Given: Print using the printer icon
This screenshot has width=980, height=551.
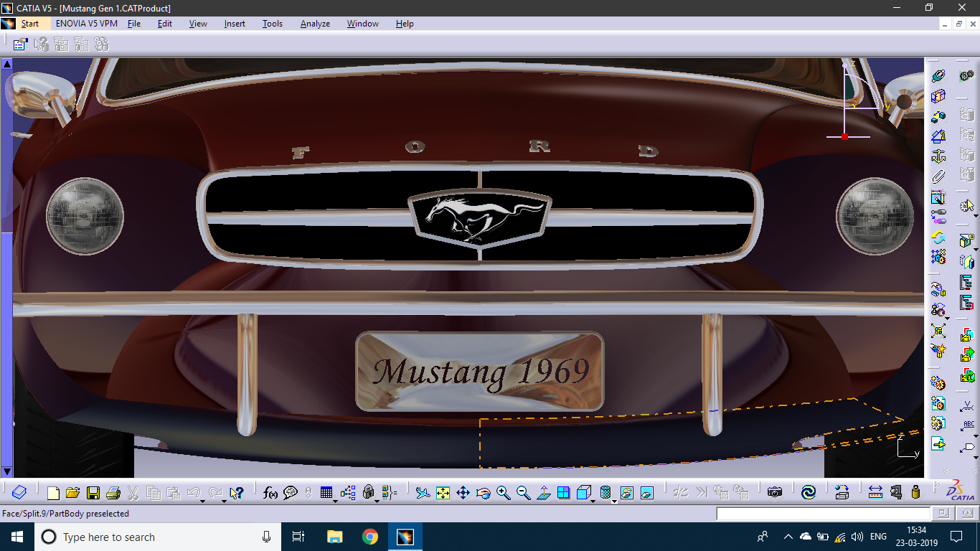Looking at the screenshot, I should [x=113, y=493].
